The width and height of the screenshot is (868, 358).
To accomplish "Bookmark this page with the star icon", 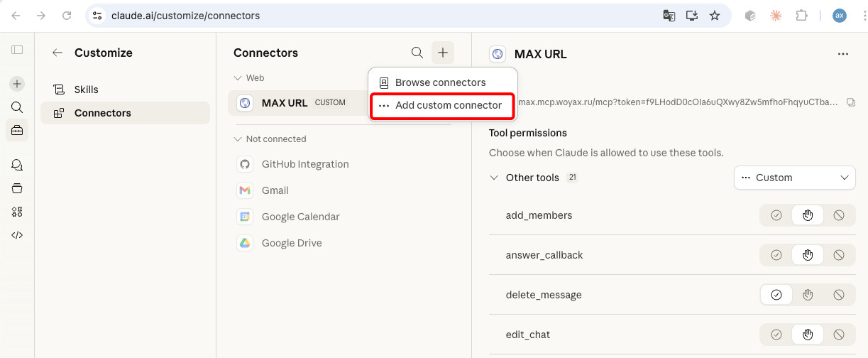I will click(715, 16).
